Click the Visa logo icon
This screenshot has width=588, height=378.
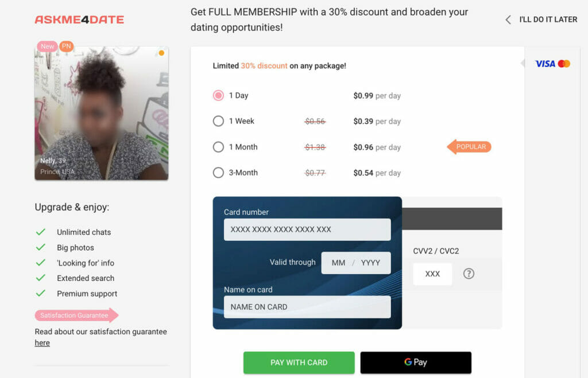click(545, 64)
